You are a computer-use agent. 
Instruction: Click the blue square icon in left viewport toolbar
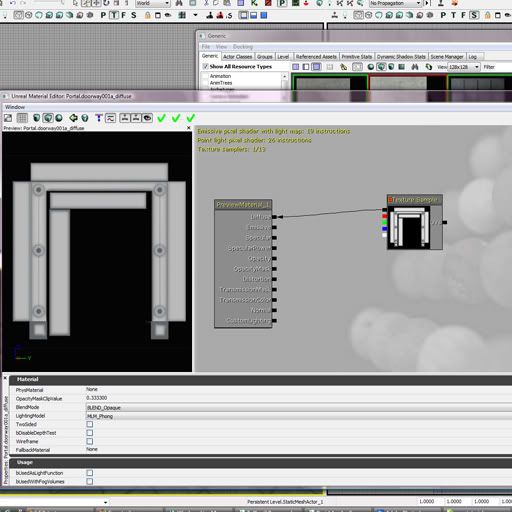pos(264,15)
